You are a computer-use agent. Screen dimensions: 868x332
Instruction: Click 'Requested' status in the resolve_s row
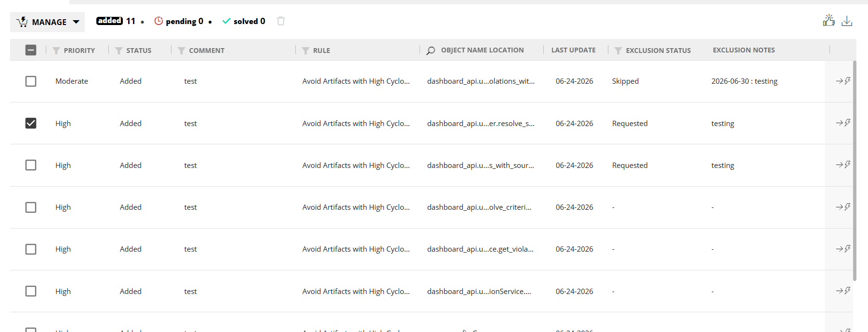pos(630,123)
